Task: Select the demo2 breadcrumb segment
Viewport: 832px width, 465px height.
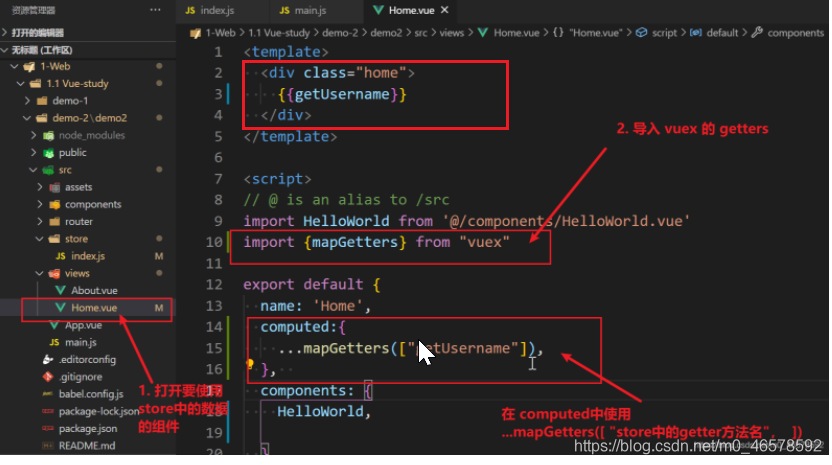Action: coord(386,33)
